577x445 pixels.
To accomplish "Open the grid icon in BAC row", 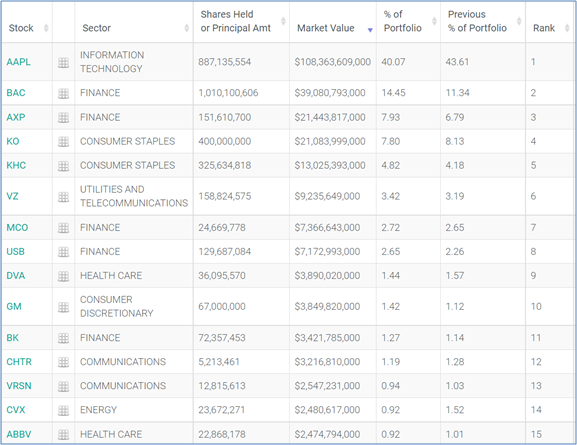I will (x=63, y=93).
